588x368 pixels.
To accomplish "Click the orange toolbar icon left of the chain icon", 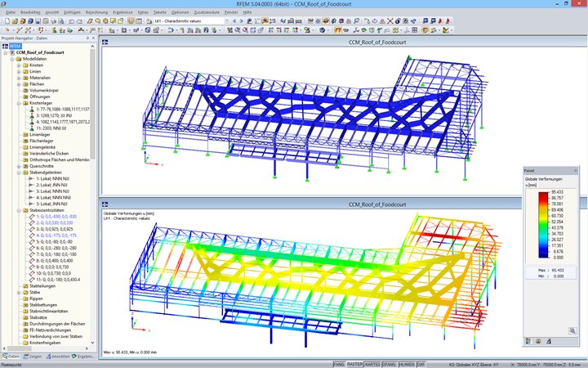I will pos(338,29).
